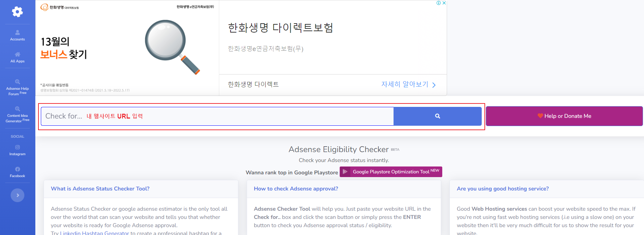Click the Check for URL input field
644x235 pixels.
coord(217,116)
